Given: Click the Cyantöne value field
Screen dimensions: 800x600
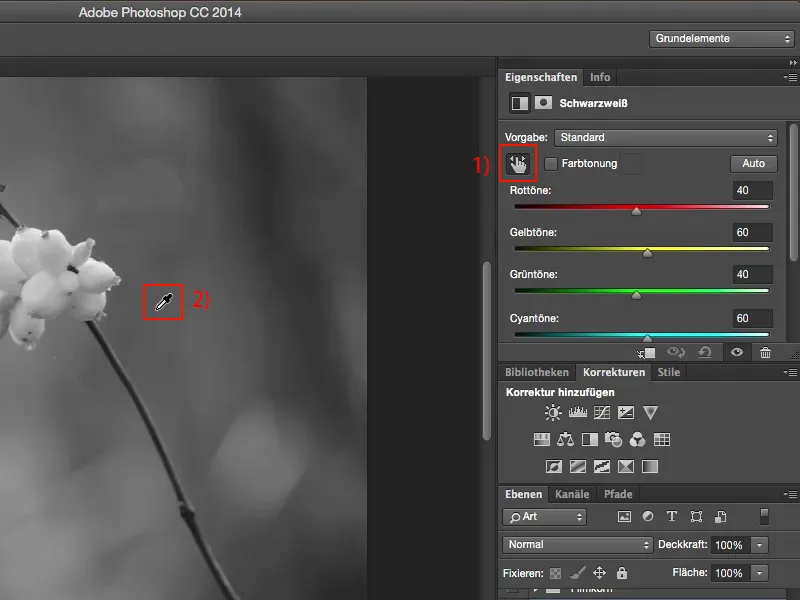Looking at the screenshot, I should [753, 318].
